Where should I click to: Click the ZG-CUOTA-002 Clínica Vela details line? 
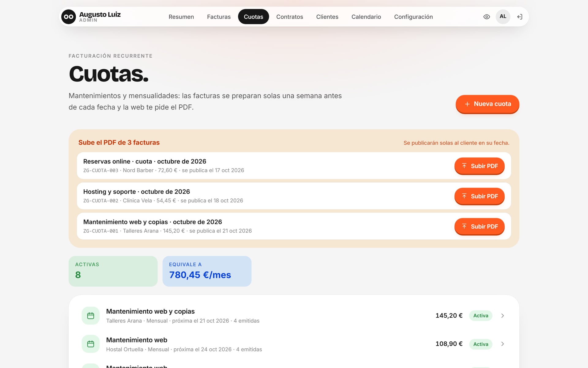point(163,201)
